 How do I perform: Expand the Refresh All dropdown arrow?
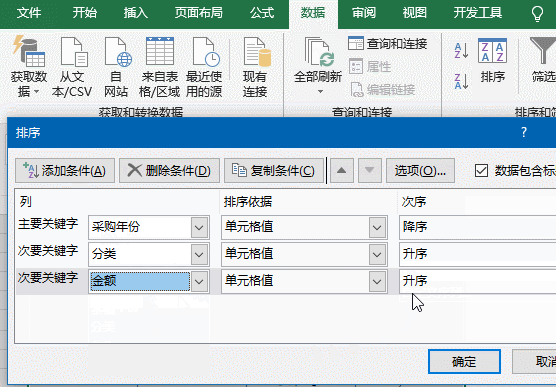[320, 92]
